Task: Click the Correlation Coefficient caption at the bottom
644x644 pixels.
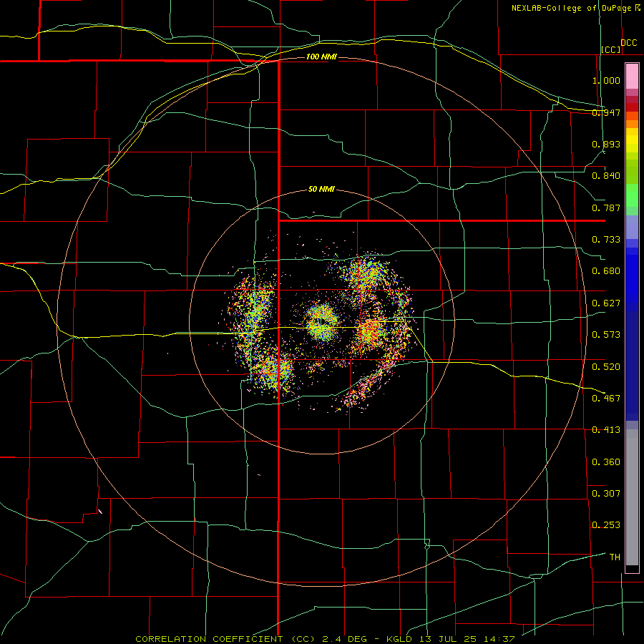Action: pos(325,639)
